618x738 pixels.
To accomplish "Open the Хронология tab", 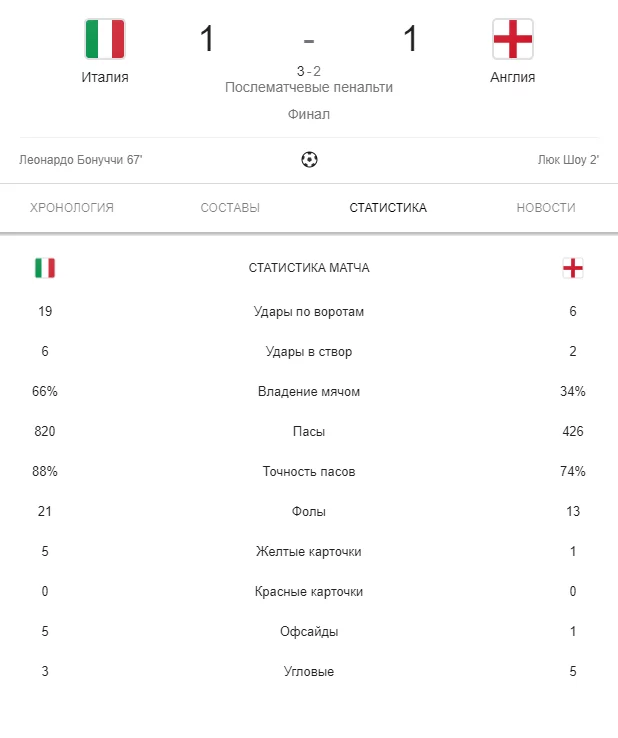I will (72, 208).
